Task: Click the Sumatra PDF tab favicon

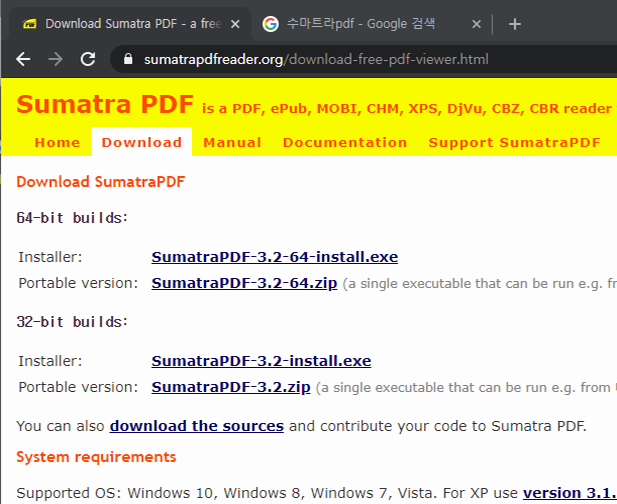Action: 30,24
